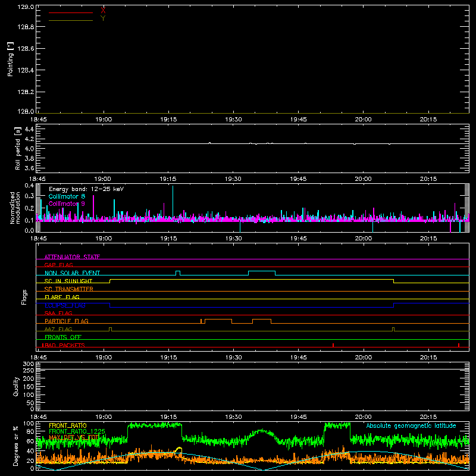Click the Y legend label

(103, 18)
